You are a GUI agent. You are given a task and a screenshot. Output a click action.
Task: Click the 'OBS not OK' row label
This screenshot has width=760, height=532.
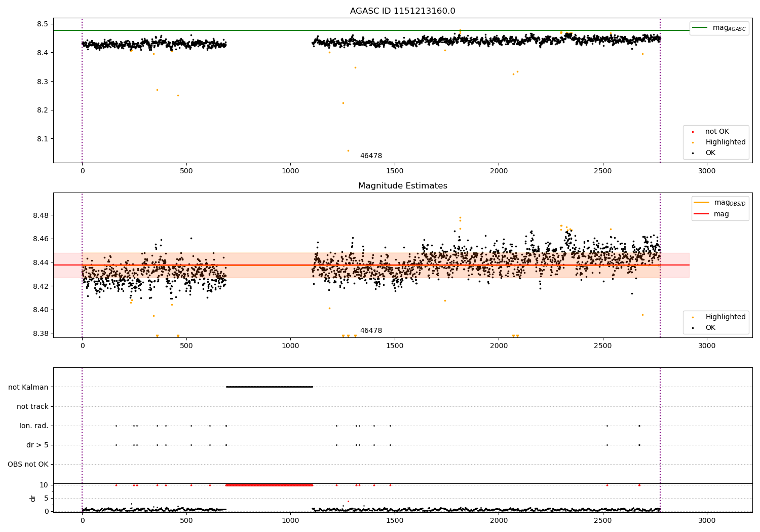coord(28,464)
